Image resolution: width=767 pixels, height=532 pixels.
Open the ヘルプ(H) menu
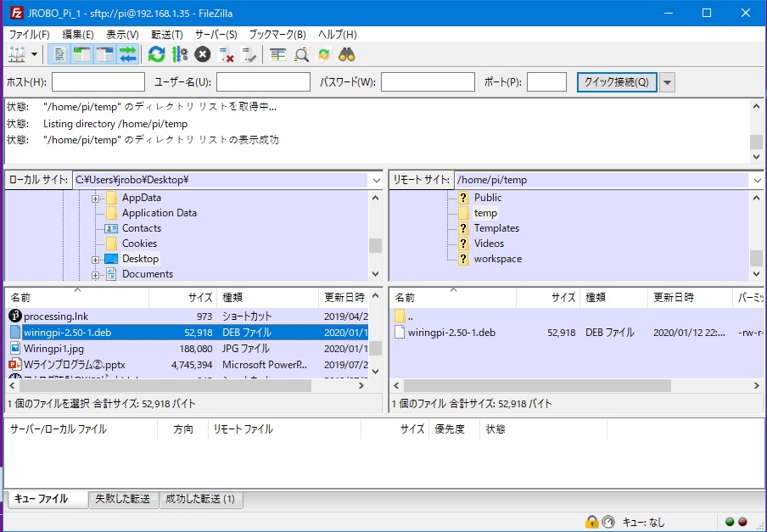click(337, 34)
